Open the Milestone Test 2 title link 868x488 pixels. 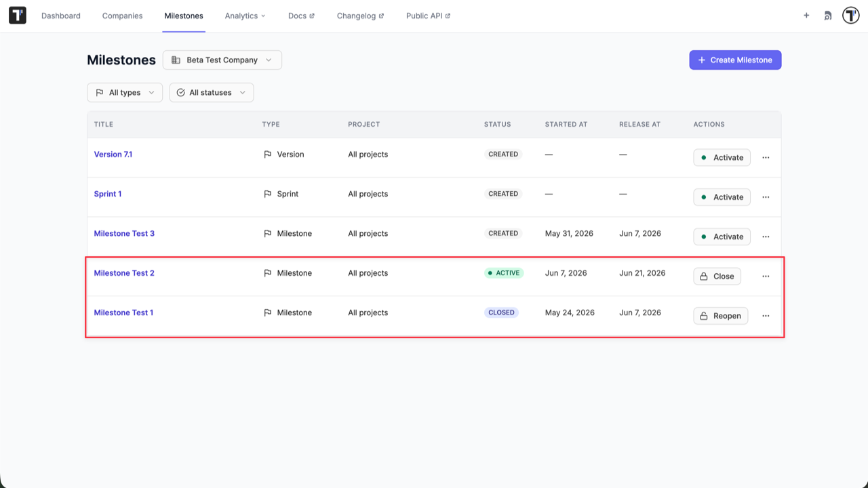pyautogui.click(x=124, y=273)
